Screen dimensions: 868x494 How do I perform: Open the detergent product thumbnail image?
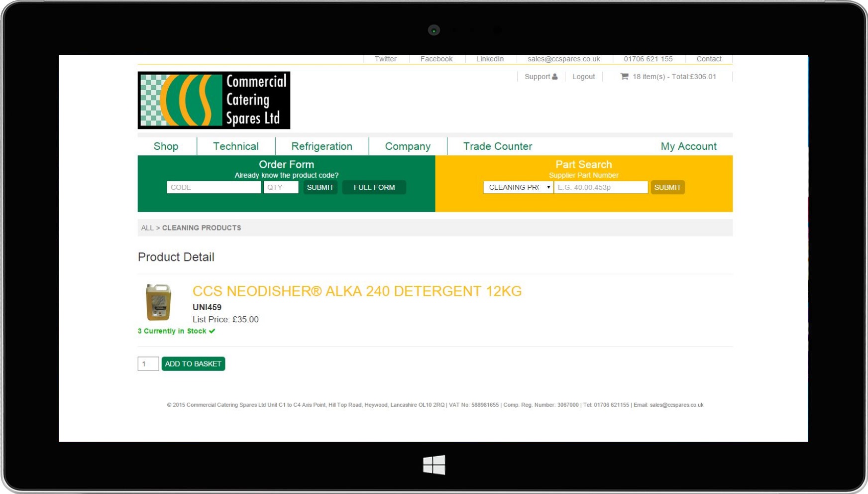point(158,302)
